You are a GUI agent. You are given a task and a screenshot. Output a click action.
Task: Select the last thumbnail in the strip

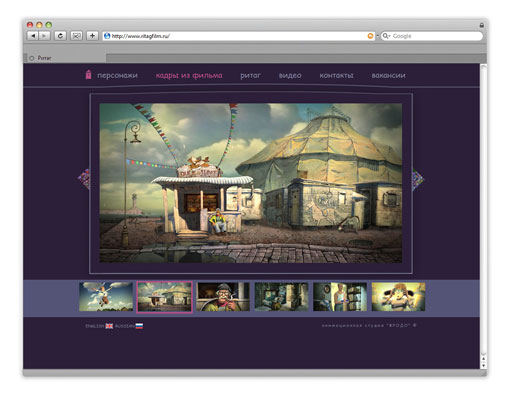pyautogui.click(x=398, y=297)
